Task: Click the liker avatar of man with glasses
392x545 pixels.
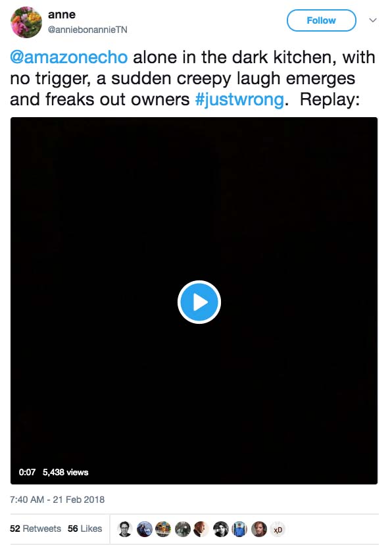Action: (x=125, y=529)
